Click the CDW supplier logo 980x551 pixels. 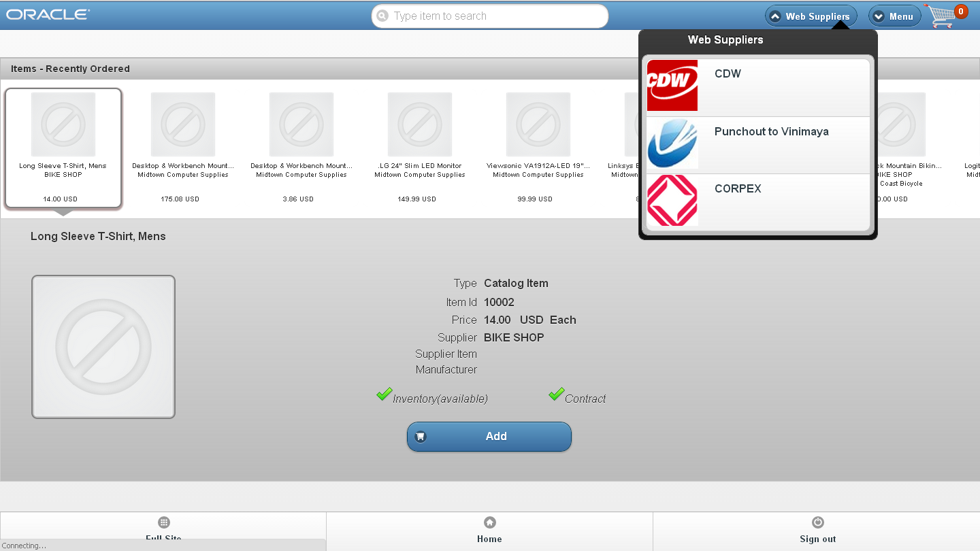click(672, 85)
